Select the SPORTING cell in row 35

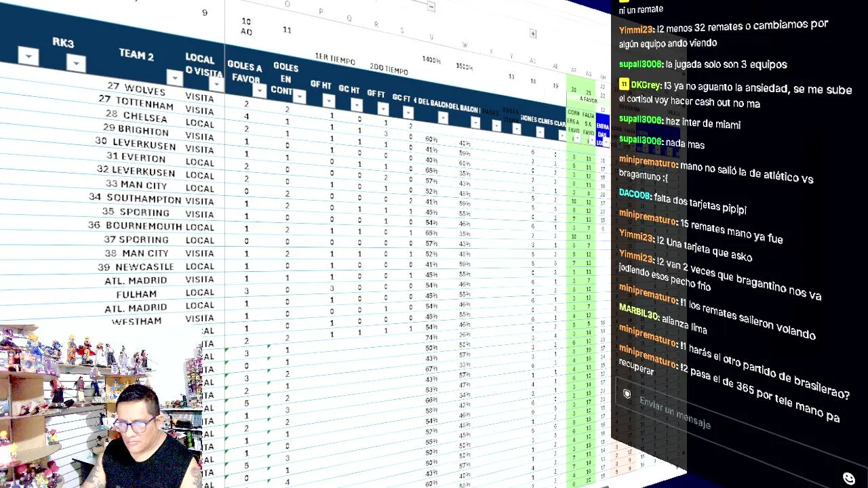(x=136, y=212)
